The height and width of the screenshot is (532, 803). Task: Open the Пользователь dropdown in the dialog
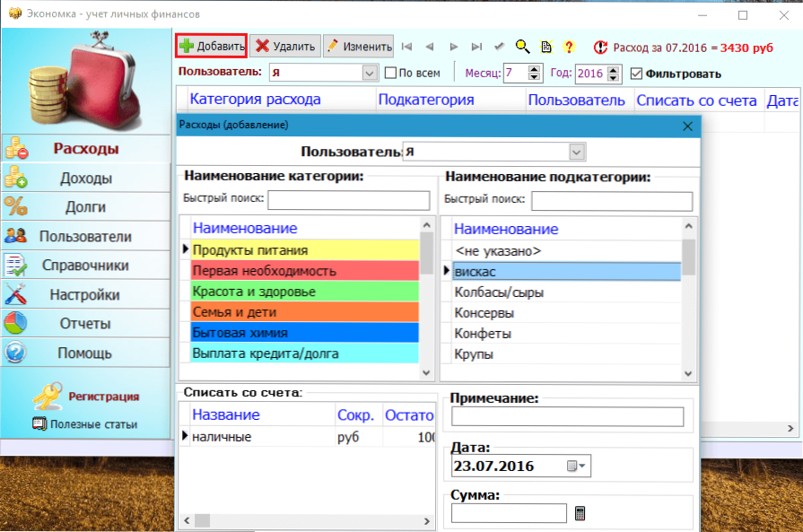coord(577,152)
